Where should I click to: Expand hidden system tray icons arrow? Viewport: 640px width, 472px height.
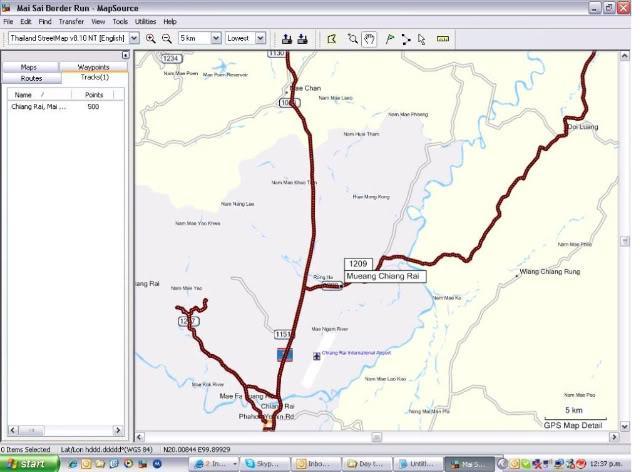click(x=502, y=464)
